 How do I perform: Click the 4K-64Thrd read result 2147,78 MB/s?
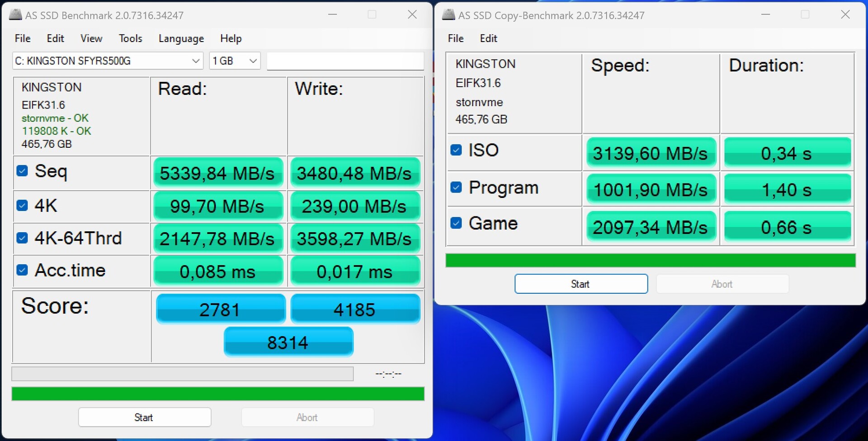(x=218, y=239)
